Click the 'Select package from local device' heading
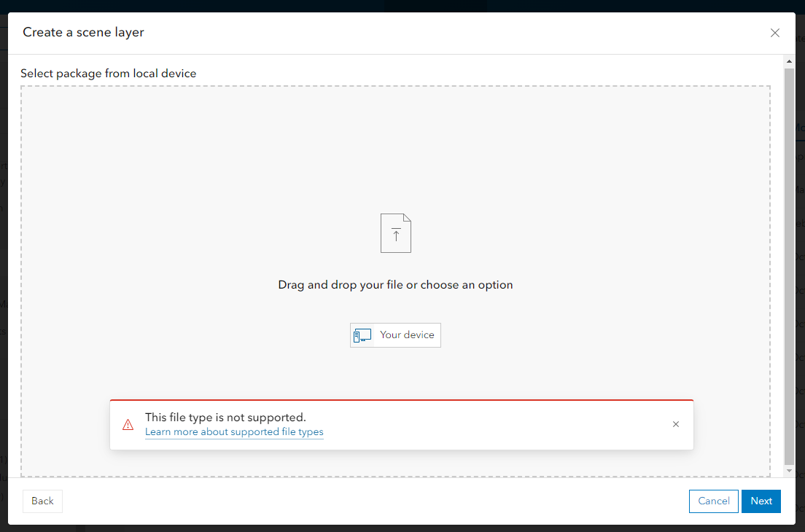The width and height of the screenshot is (805, 532). 109,74
